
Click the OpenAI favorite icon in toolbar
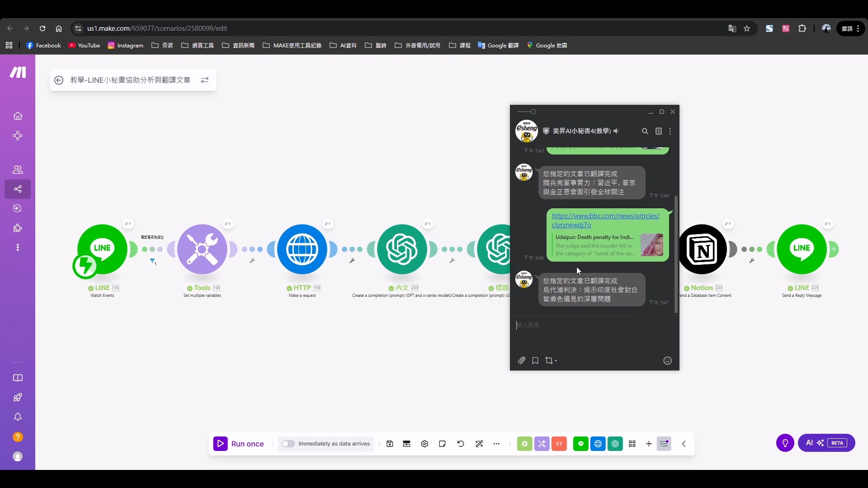click(x=615, y=444)
